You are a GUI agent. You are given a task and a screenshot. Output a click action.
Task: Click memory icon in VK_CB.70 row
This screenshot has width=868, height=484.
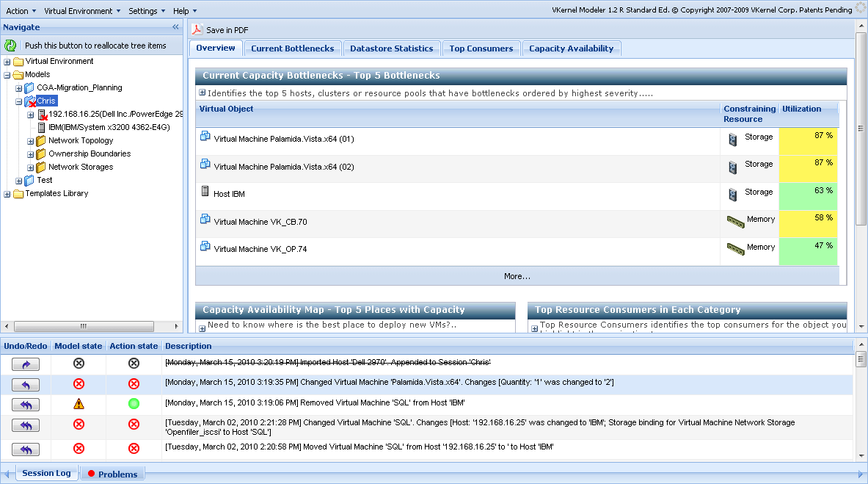pyautogui.click(x=736, y=222)
